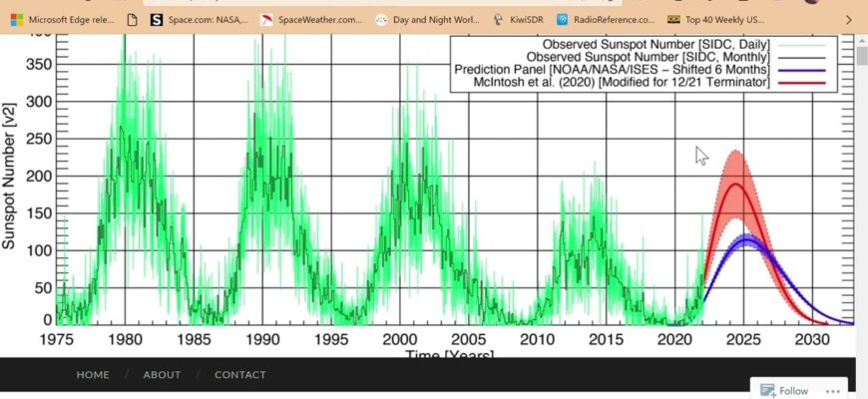Click the blue Prediction Panel legend line
Viewport: 868px width, 399px height.
[800, 70]
